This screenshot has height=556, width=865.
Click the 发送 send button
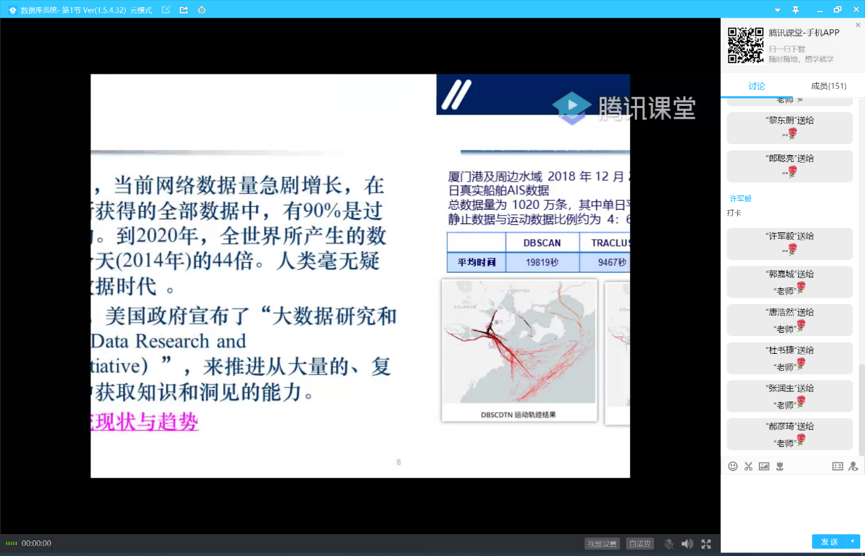pos(829,542)
